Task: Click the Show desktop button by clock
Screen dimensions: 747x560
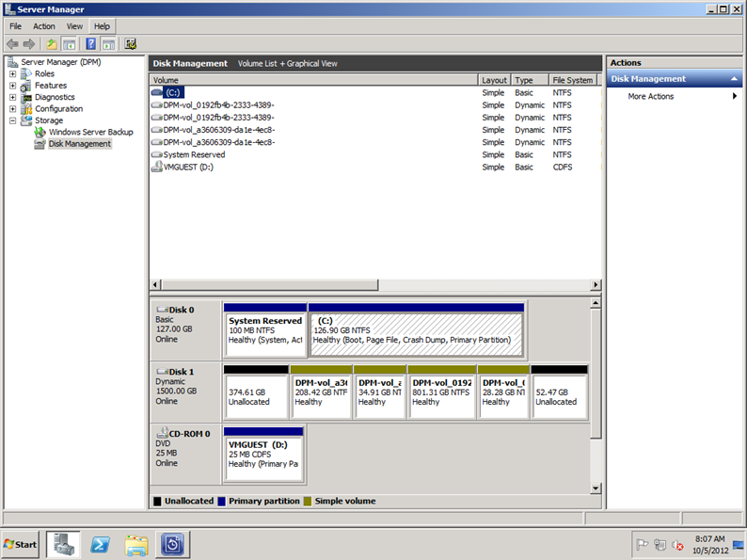Action: click(739, 544)
